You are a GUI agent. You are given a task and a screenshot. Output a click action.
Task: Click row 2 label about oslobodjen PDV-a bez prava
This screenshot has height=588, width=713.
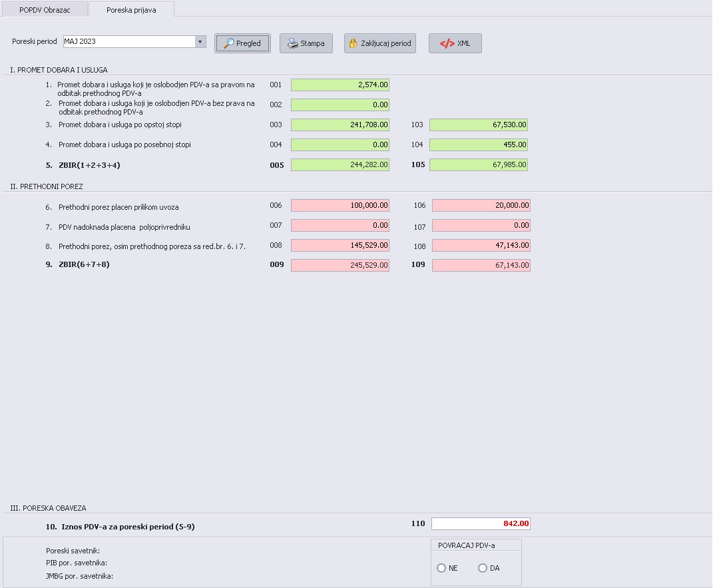coord(156,107)
